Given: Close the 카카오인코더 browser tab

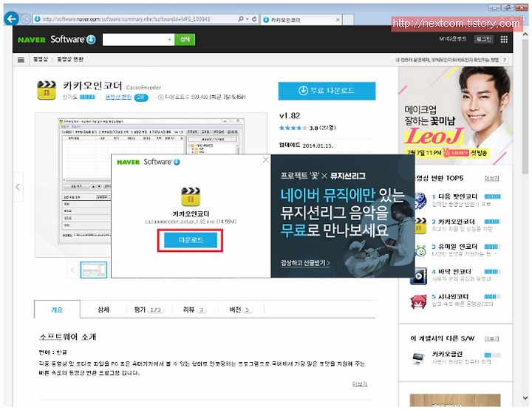Looking at the screenshot, I should [x=338, y=20].
